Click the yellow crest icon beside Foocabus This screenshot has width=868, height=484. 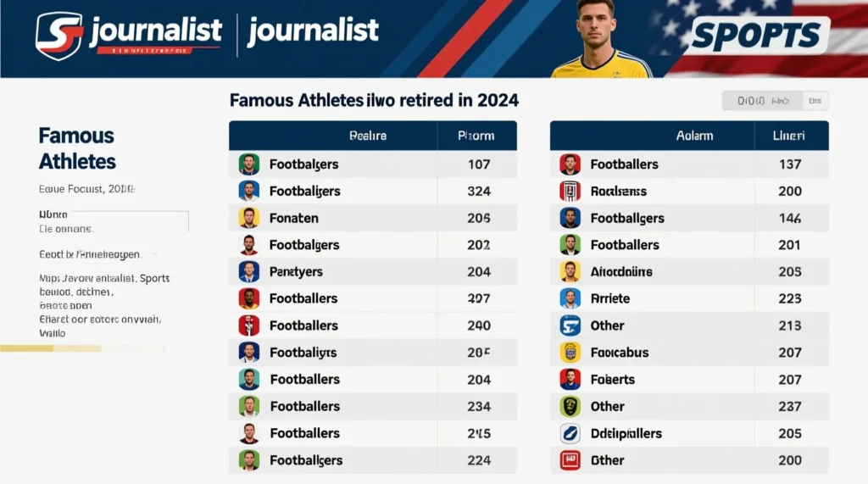[570, 353]
